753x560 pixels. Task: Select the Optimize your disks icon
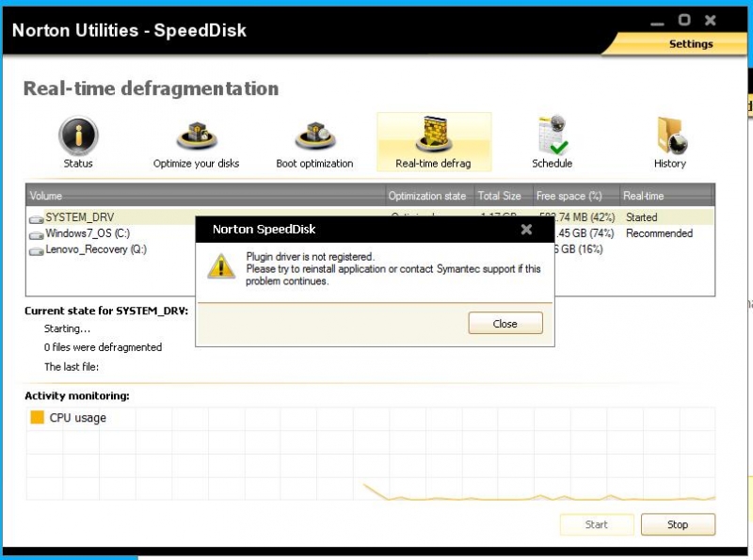(x=196, y=137)
